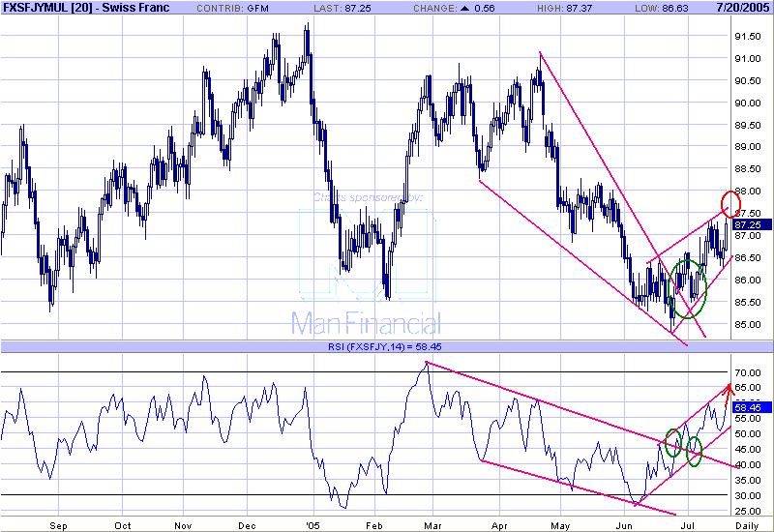Click the 89.50 price axis label

(x=747, y=126)
